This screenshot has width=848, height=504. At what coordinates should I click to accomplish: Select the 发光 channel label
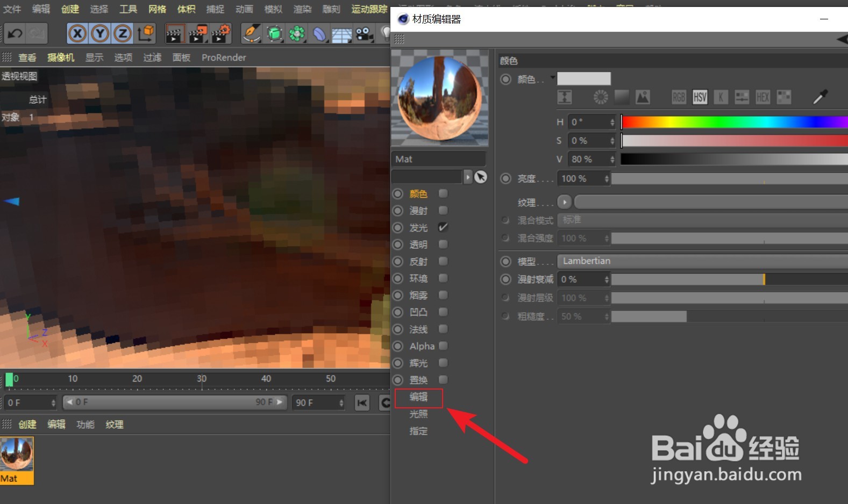418,228
